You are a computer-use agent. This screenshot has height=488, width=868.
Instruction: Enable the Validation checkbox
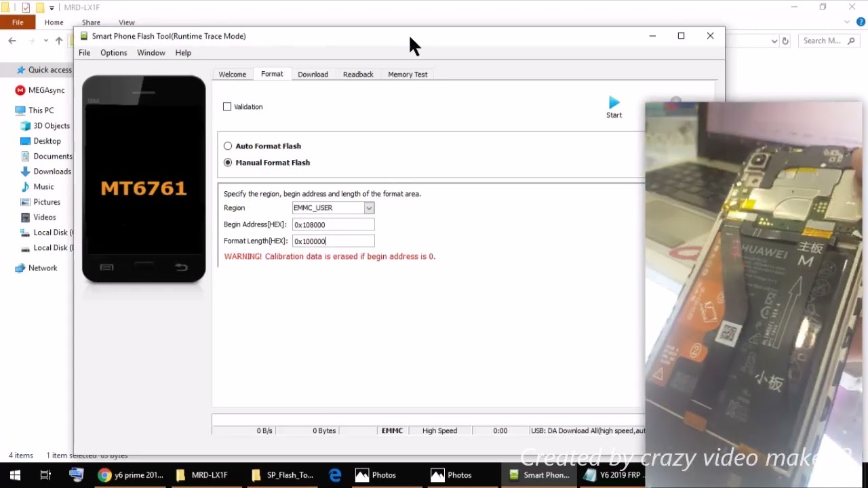(227, 106)
